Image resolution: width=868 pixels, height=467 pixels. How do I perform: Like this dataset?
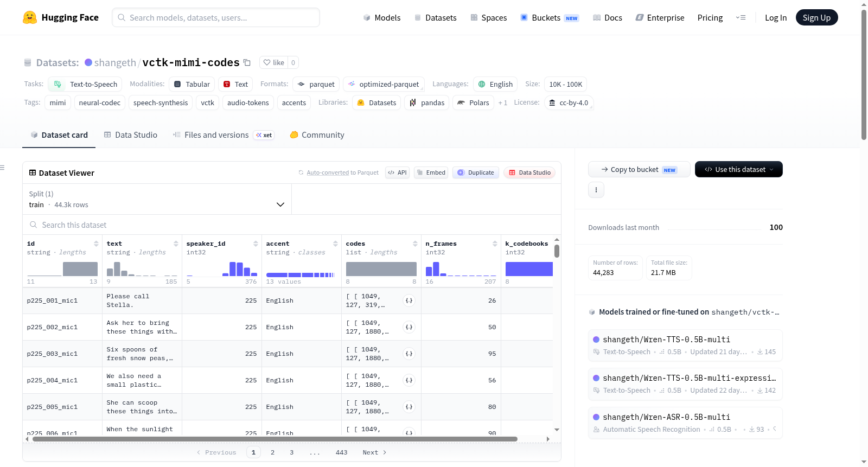point(274,62)
